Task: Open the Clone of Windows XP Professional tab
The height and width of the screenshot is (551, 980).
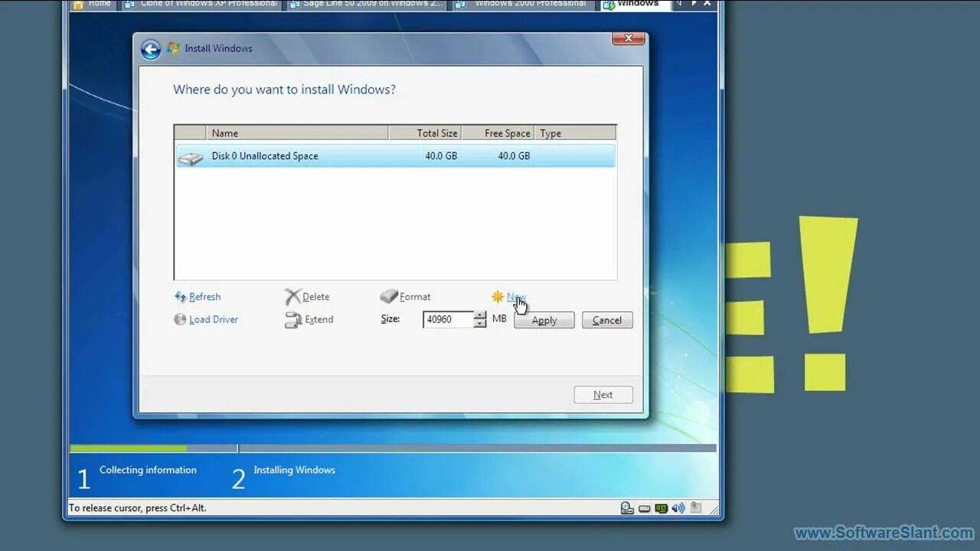Action: pos(201,5)
